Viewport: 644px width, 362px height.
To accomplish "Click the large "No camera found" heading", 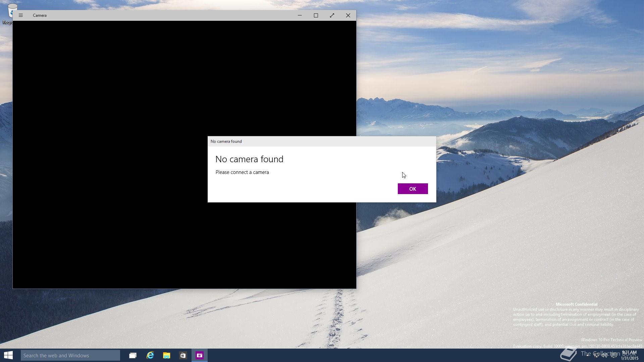I will coord(249,159).
